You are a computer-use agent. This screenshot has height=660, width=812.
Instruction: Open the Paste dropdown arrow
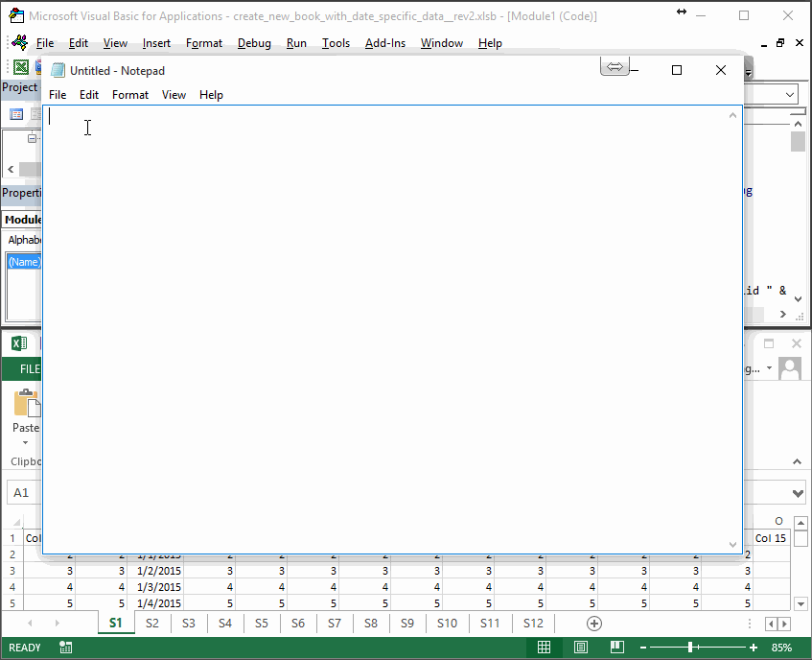[25, 442]
